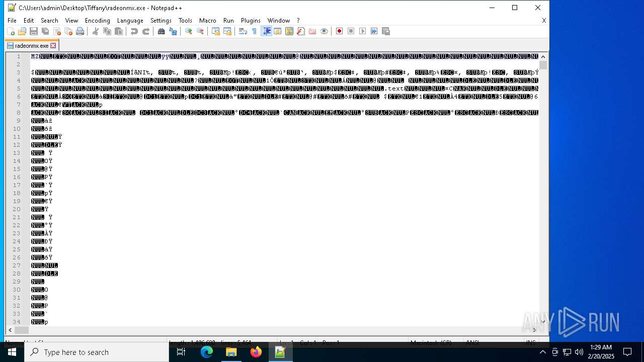
Task: Click the Cut scissors icon
Action: [96, 31]
